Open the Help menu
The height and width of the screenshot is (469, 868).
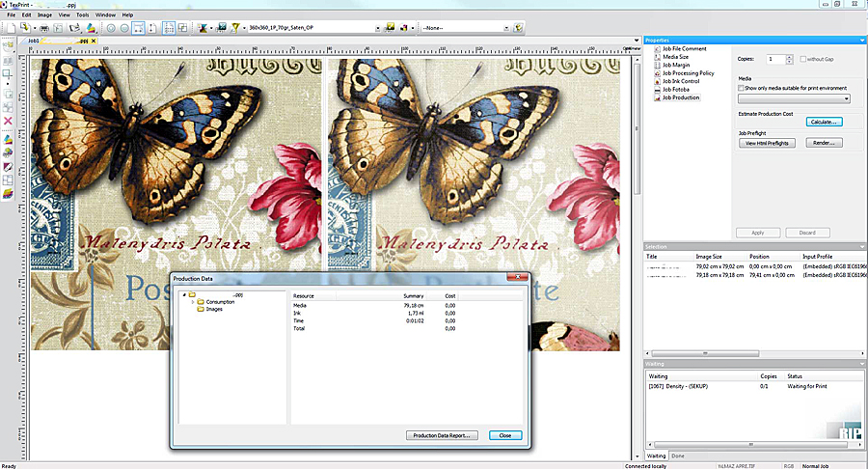pos(127,14)
